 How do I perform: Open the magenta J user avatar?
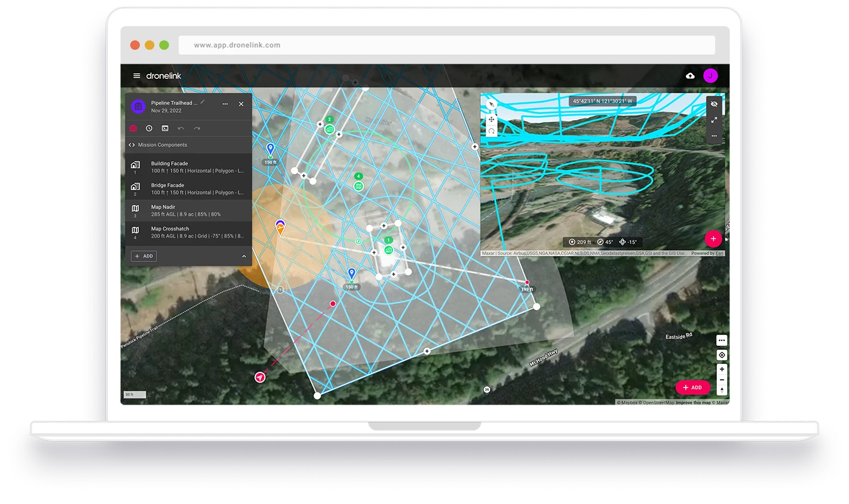(710, 76)
